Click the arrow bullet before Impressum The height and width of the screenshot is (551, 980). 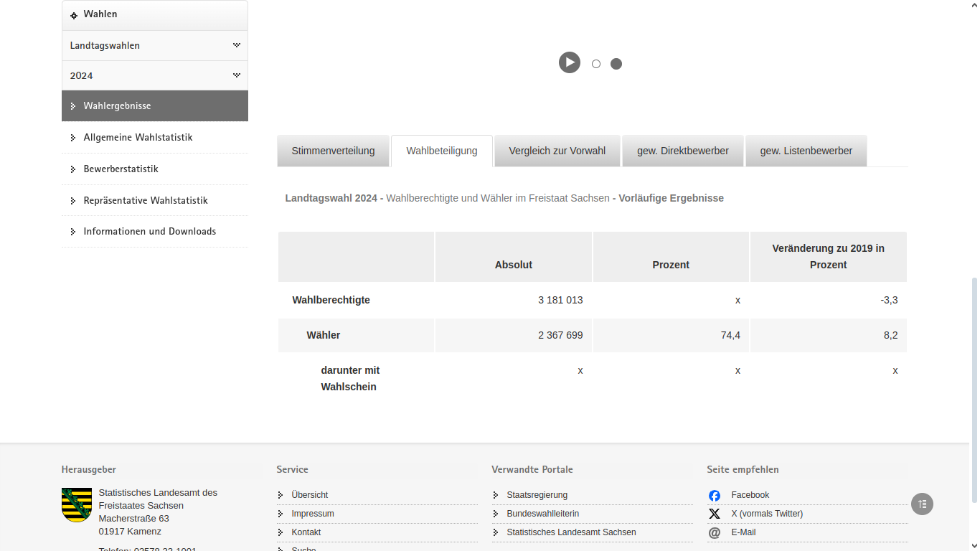pyautogui.click(x=281, y=514)
